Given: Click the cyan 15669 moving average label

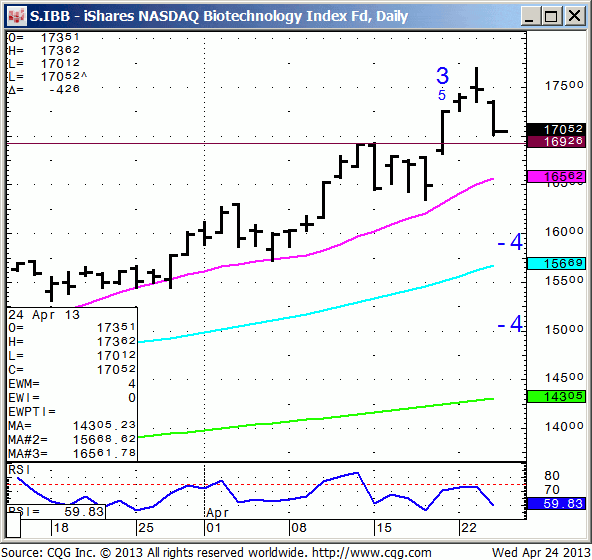Looking at the screenshot, I should [556, 263].
